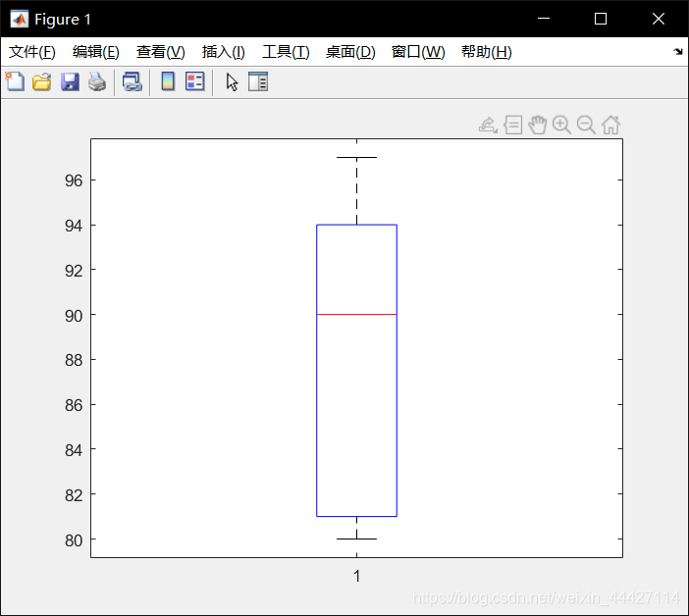689x616 pixels.
Task: Select the Zoom Out magnifier tool
Action: coord(586,126)
